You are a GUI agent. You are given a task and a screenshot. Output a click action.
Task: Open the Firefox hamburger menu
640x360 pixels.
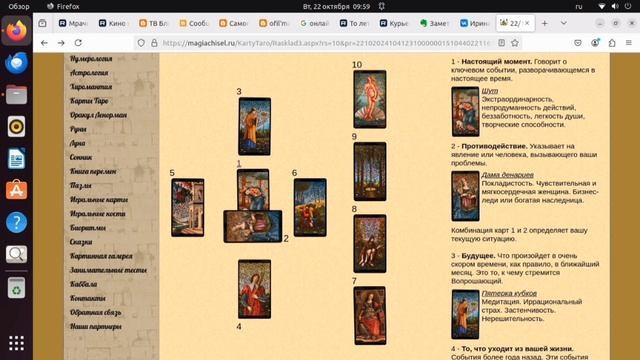coord(629,43)
